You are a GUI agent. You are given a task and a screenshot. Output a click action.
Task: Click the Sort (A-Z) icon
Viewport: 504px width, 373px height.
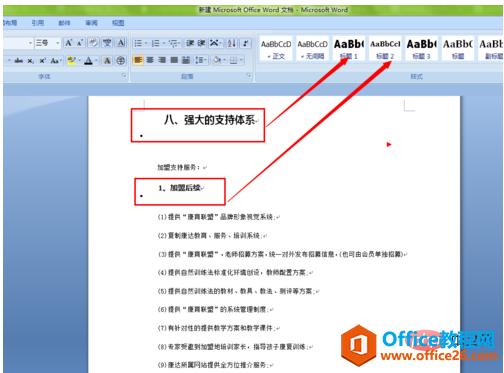[x=232, y=43]
